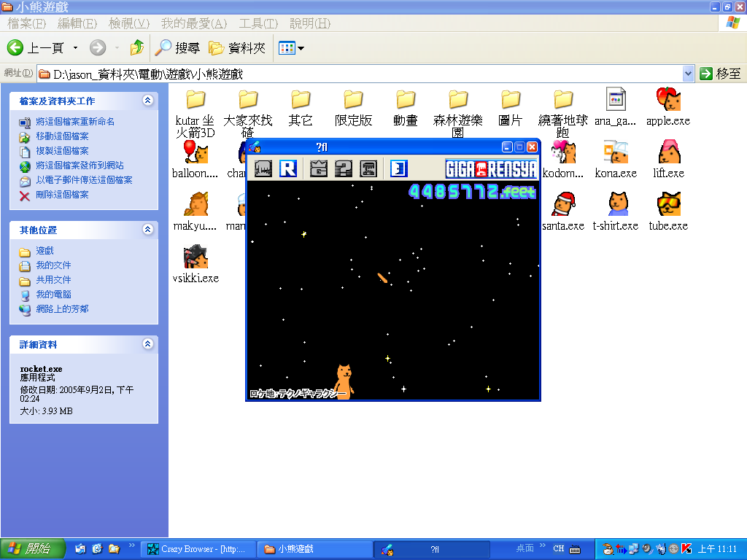Click 以電子郵件傳送這個檔案 link
This screenshot has height=560, width=747.
click(x=85, y=180)
